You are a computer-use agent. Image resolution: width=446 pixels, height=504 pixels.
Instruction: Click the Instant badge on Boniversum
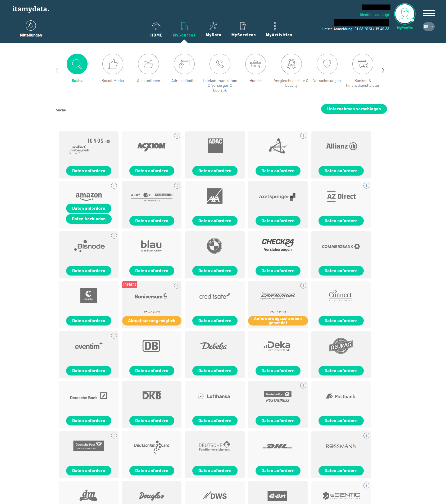[x=130, y=285]
